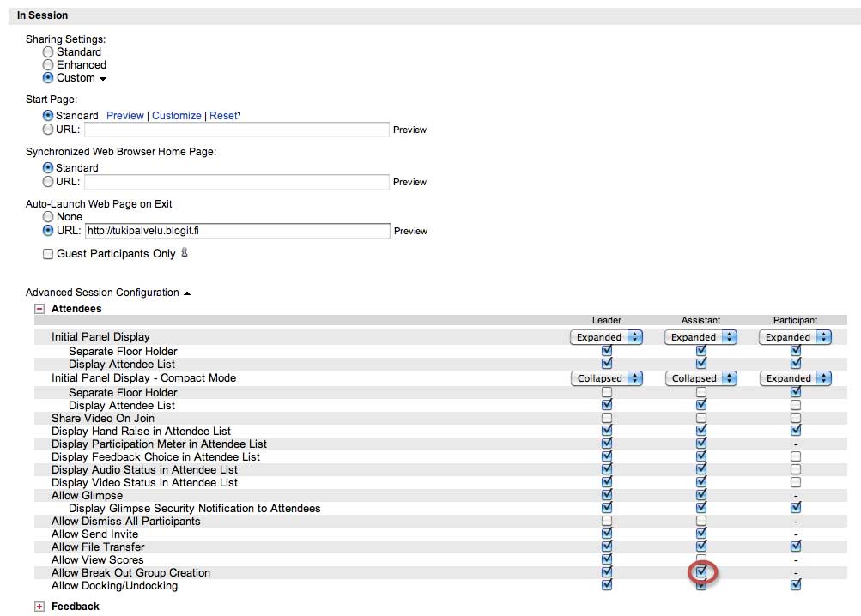Collapse the Attendees section minus icon
The width and height of the screenshot is (861, 616).
coord(39,309)
